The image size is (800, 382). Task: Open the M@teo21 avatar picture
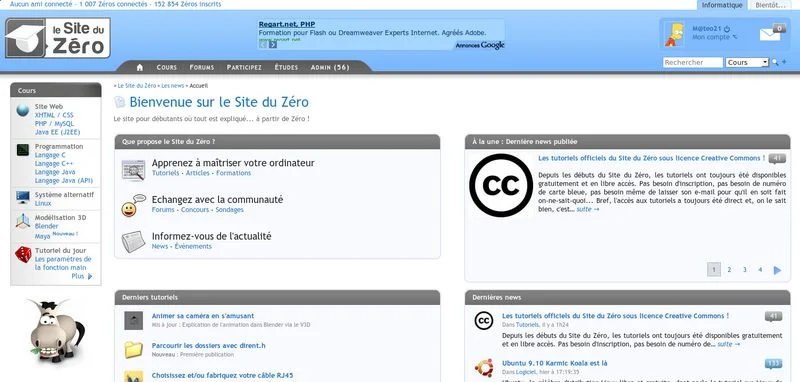[674, 34]
